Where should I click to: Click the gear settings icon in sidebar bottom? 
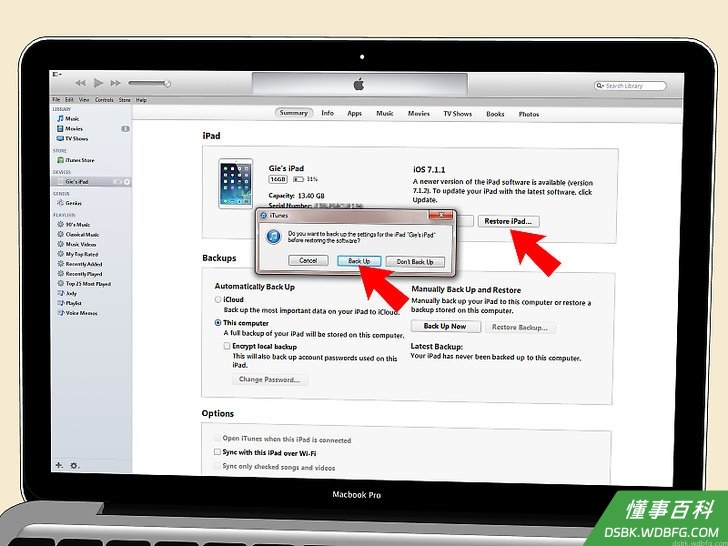(x=74, y=465)
